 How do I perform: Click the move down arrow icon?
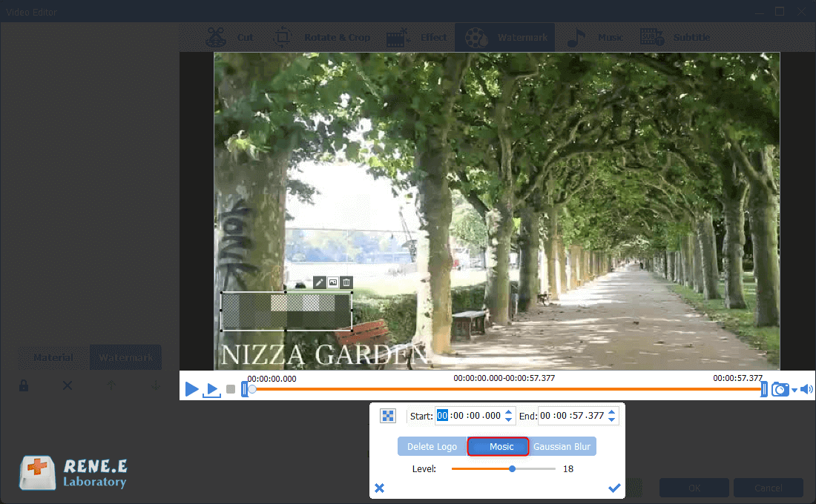click(x=156, y=385)
